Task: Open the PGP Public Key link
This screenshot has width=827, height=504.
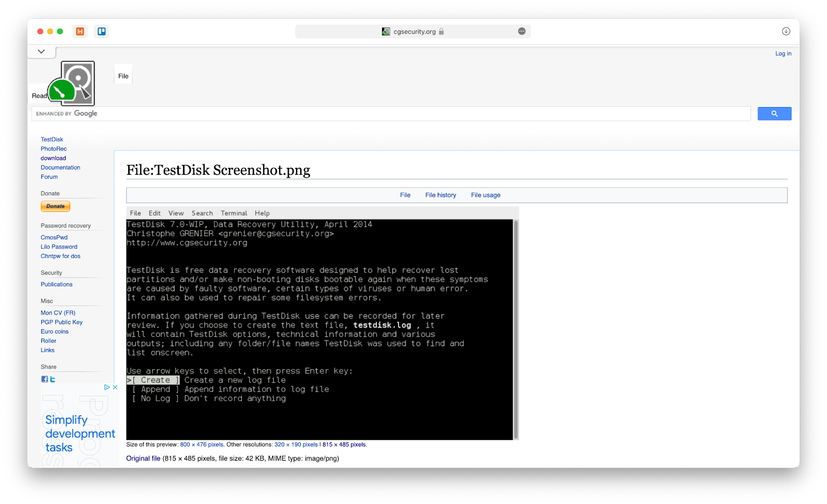Action: (x=62, y=322)
